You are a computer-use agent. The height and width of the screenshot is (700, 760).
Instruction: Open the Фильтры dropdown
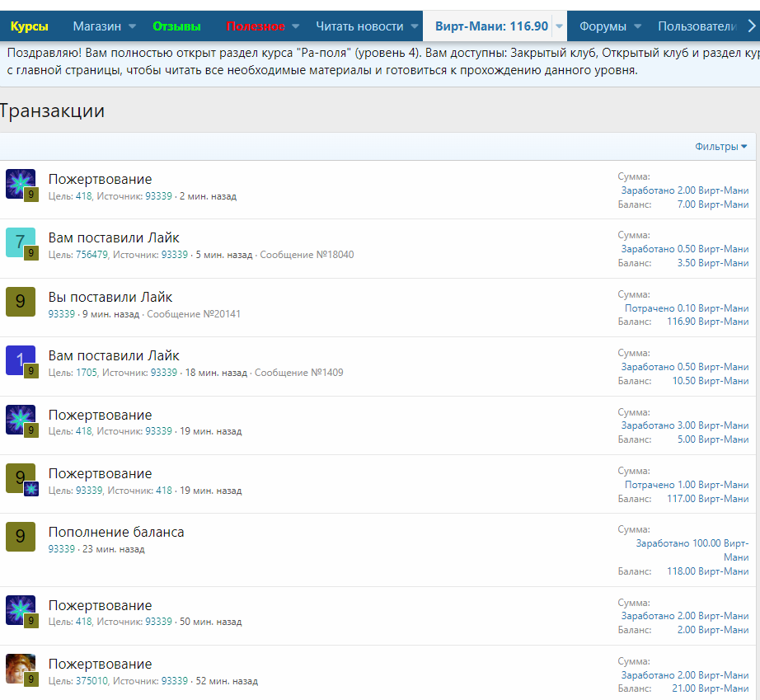tap(720, 147)
